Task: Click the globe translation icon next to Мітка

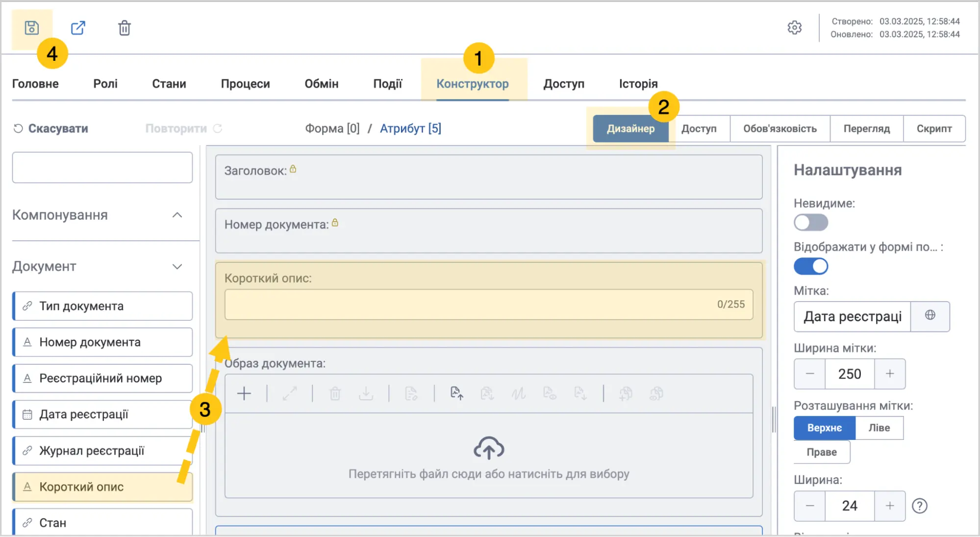Action: (930, 316)
